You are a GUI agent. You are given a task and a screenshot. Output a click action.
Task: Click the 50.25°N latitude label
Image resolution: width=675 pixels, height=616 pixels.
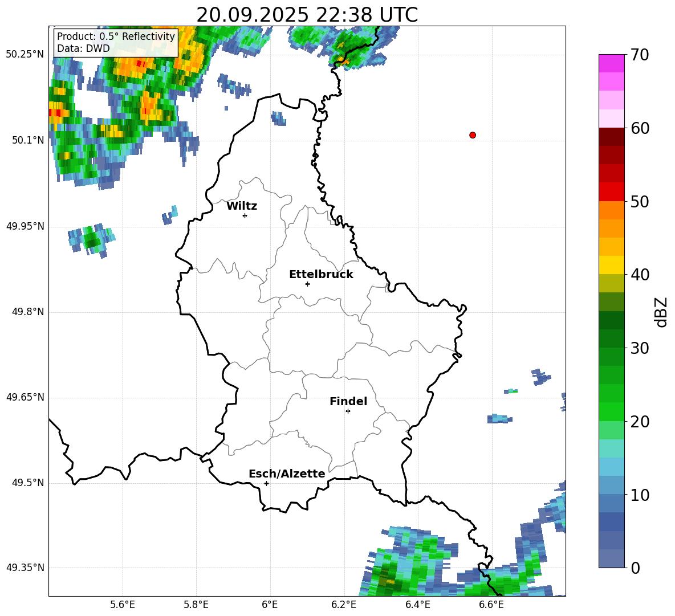25,55
